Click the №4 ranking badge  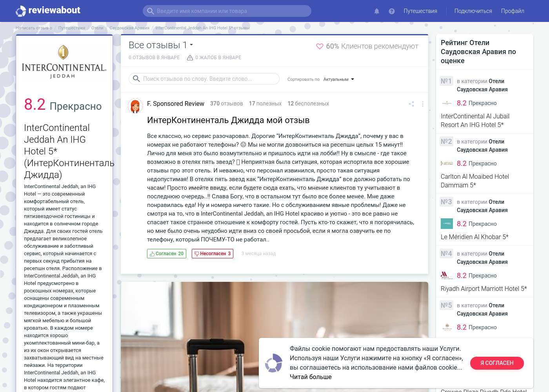(x=446, y=254)
